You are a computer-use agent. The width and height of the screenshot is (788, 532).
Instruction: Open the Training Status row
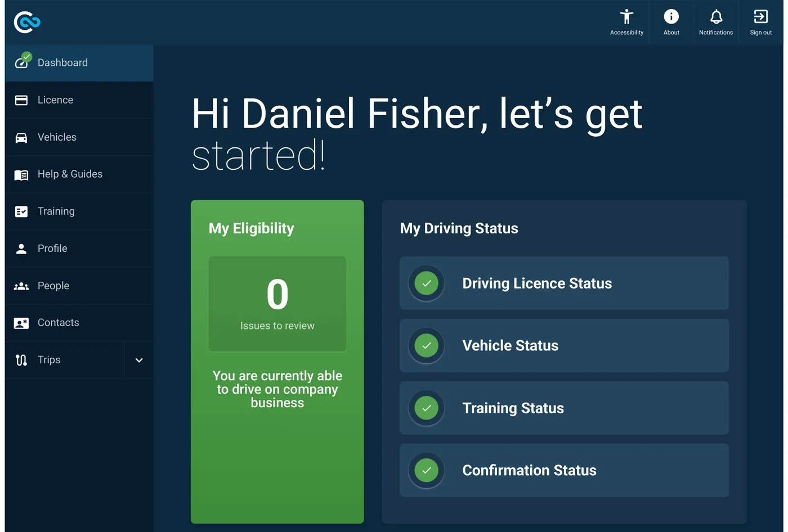click(564, 408)
